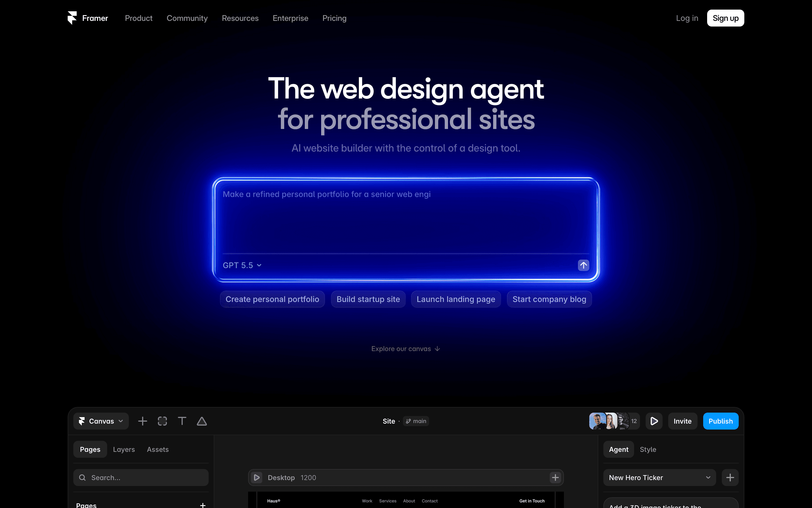Open the GPT 5.5 model dropdown
The height and width of the screenshot is (508, 812).
[x=242, y=265]
